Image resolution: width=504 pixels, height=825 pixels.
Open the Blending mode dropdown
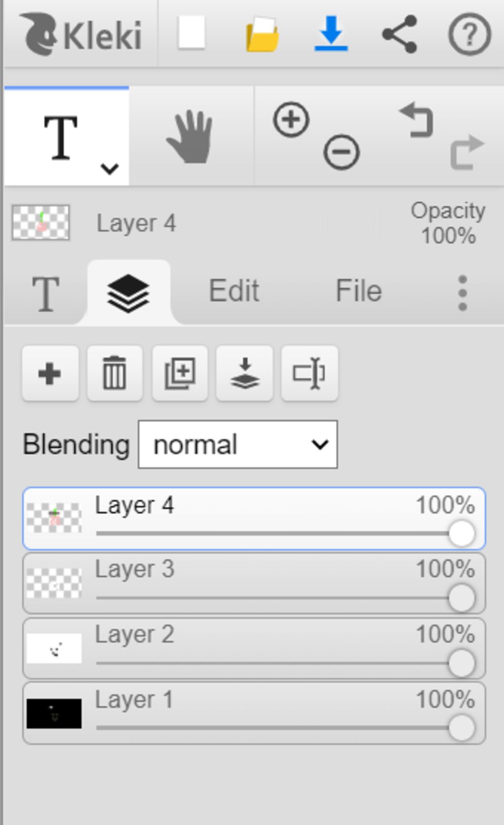coord(238,444)
